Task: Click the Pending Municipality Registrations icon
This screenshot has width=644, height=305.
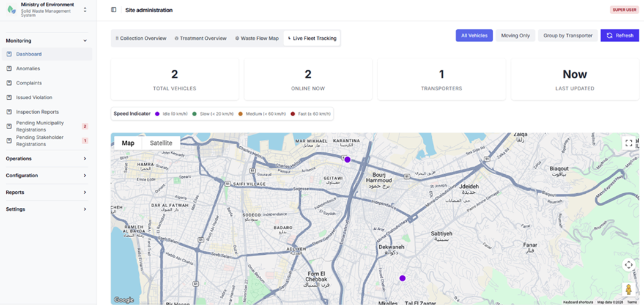Action: (9, 127)
